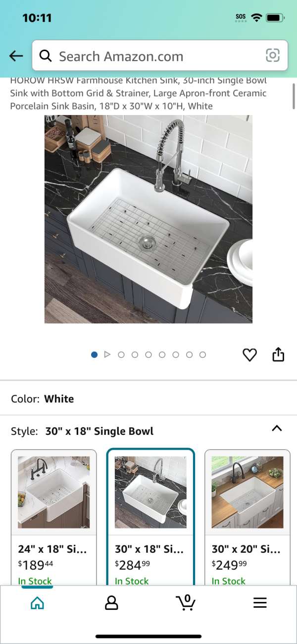Collapse the Style options chevron

[x=277, y=429]
